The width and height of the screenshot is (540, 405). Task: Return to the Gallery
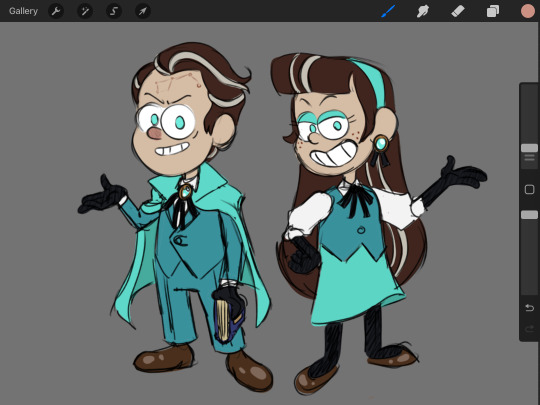click(23, 11)
